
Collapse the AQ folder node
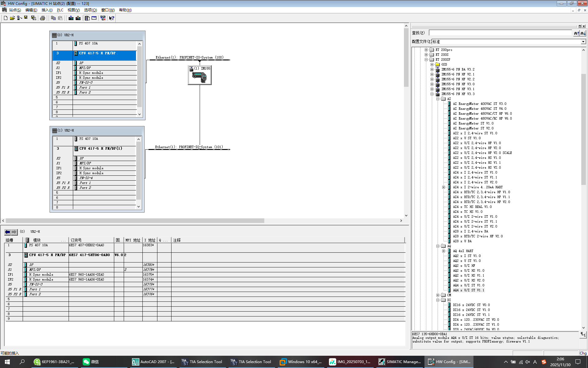(438, 246)
